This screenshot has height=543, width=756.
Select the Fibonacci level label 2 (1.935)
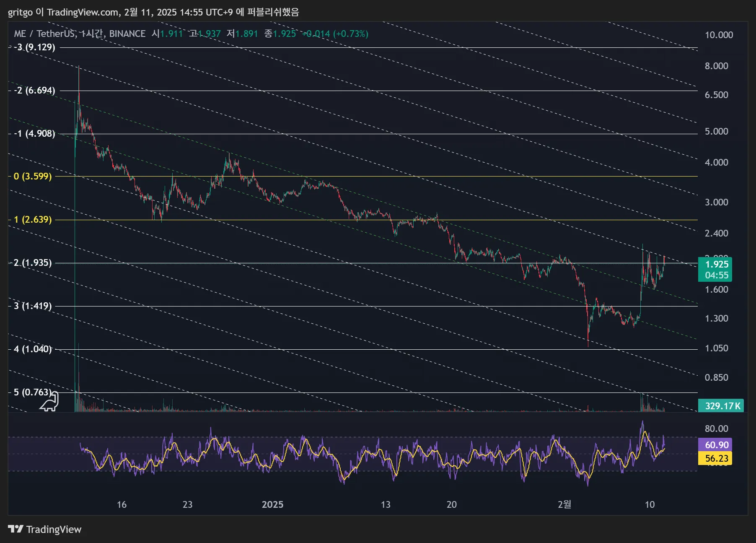(33, 262)
